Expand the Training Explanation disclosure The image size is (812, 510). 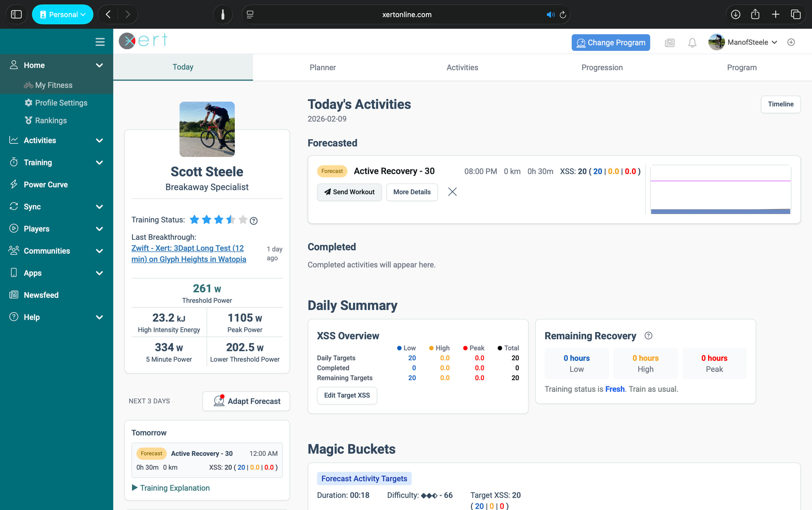171,488
